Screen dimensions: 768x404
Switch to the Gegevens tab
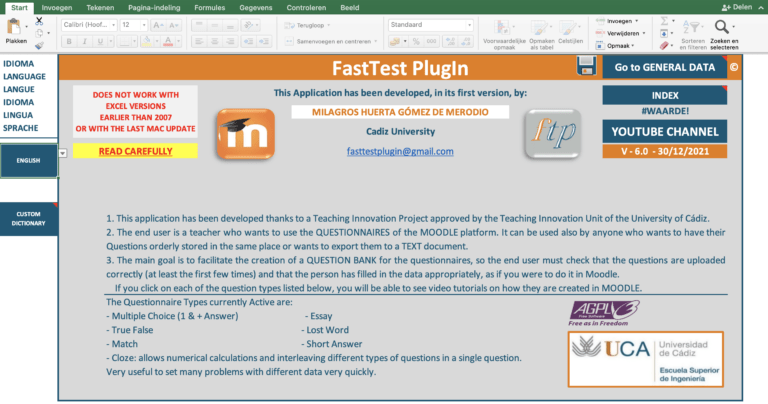(x=256, y=7)
